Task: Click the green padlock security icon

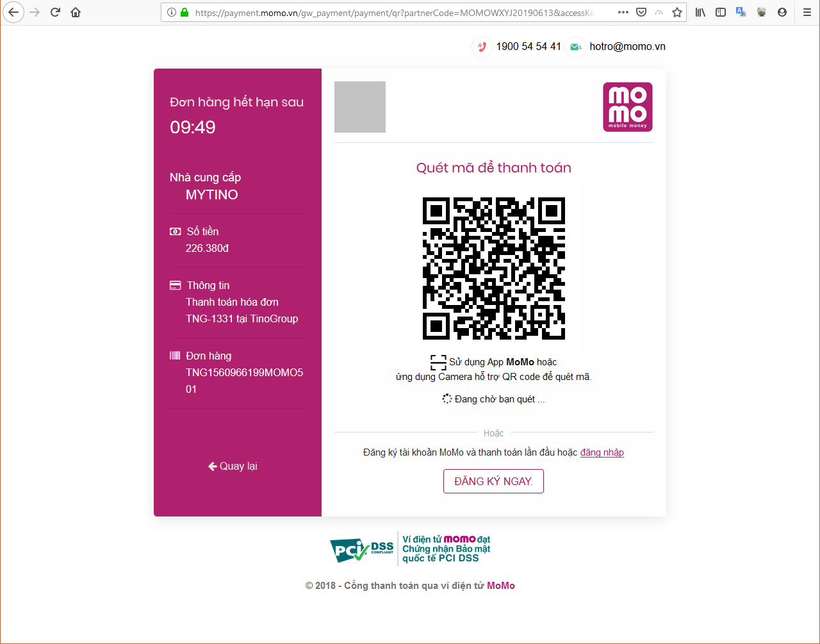Action: [x=184, y=12]
